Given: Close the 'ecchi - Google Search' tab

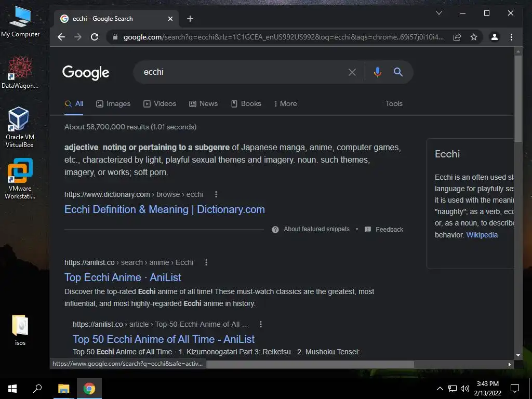Looking at the screenshot, I should click(x=170, y=19).
